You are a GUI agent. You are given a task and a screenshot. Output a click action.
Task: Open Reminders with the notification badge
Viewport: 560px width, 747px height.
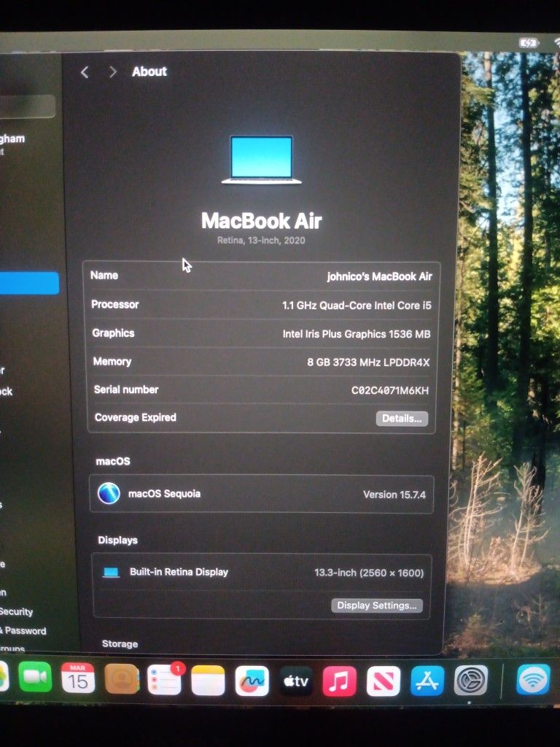coord(164,680)
